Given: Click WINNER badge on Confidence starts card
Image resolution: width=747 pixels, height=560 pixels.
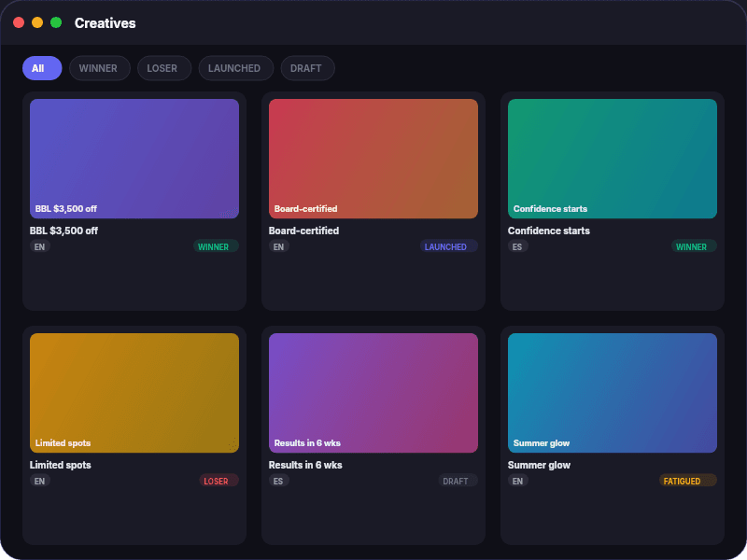Looking at the screenshot, I should pyautogui.click(x=694, y=246).
